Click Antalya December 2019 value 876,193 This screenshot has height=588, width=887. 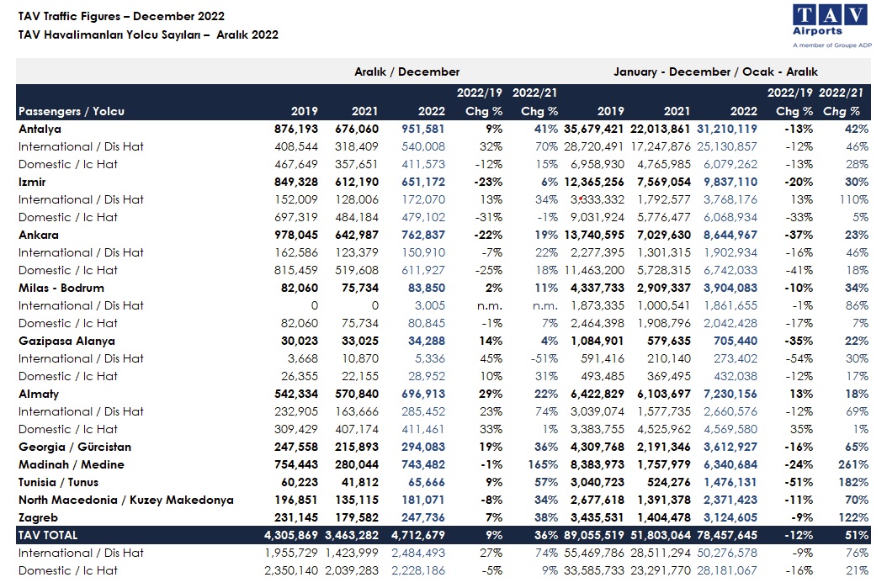pos(296,129)
